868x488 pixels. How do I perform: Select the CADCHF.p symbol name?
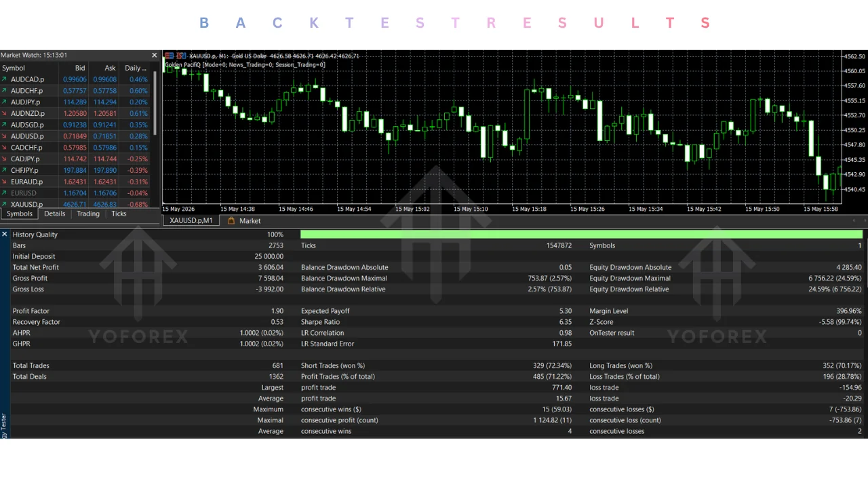(x=26, y=148)
